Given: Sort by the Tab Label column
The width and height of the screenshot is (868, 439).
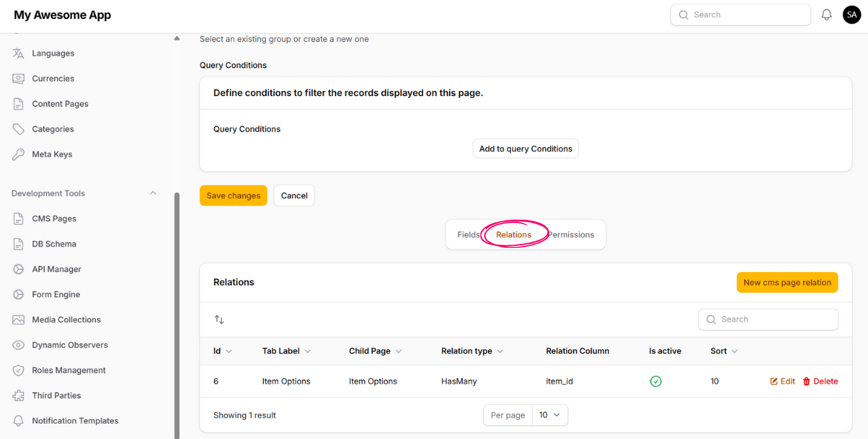Looking at the screenshot, I should pos(286,351).
